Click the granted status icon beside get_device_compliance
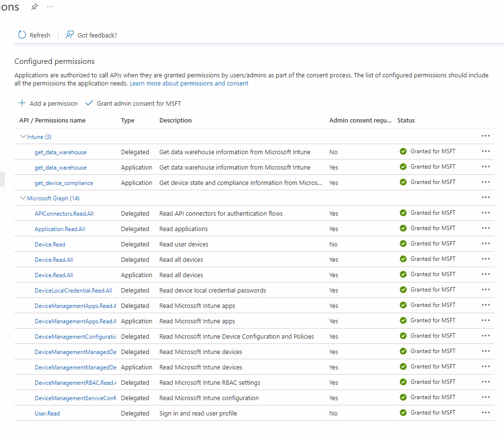Screen dimensions: 504x440 point(403,182)
